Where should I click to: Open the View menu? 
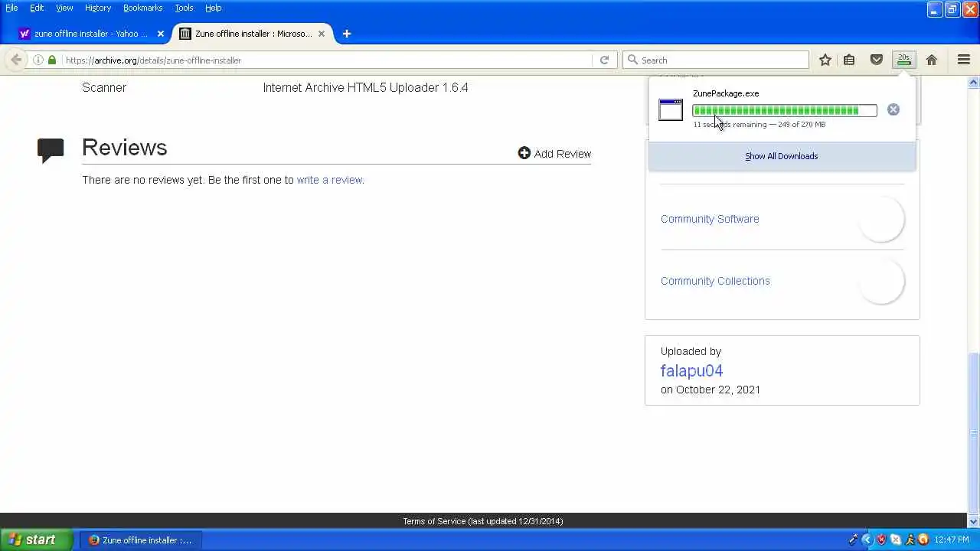pos(64,8)
